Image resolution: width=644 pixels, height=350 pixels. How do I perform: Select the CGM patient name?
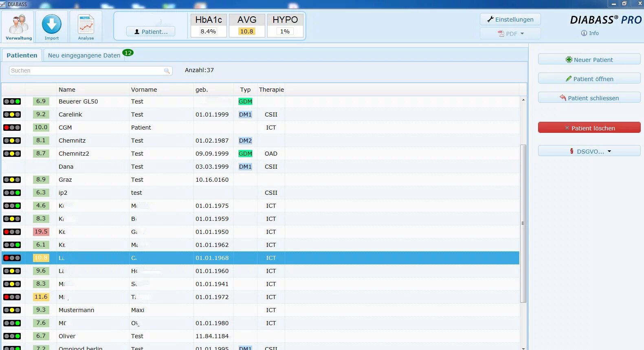(65, 128)
